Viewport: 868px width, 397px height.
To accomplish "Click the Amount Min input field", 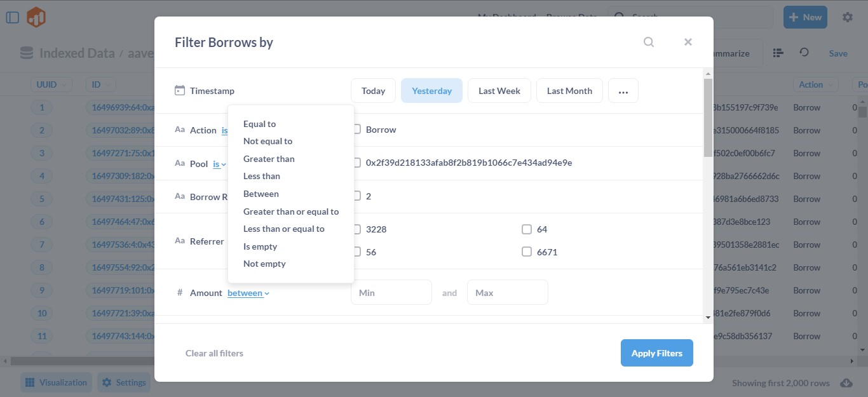I will 391,293.
